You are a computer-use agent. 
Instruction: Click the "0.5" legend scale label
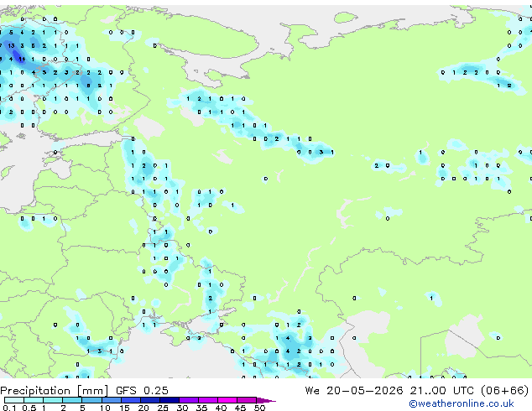pos(29,408)
